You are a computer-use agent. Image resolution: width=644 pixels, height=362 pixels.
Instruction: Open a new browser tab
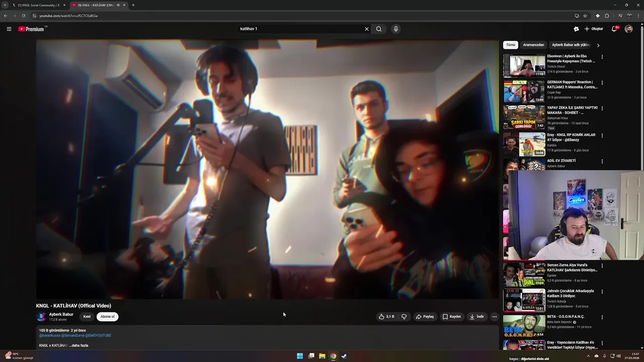click(133, 5)
